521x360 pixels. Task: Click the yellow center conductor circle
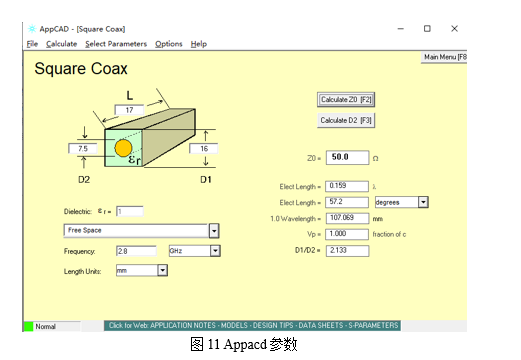[x=123, y=148]
